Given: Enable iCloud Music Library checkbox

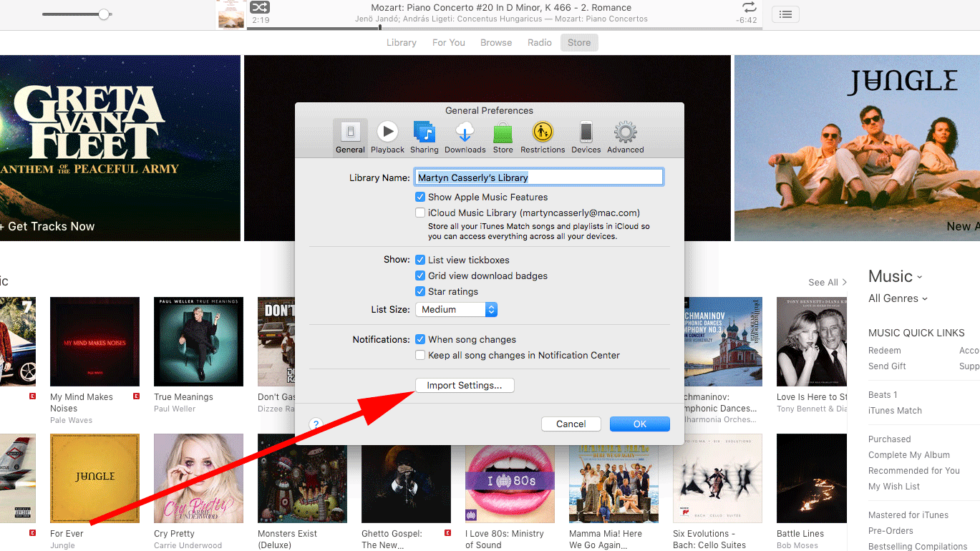Looking at the screenshot, I should coord(420,213).
